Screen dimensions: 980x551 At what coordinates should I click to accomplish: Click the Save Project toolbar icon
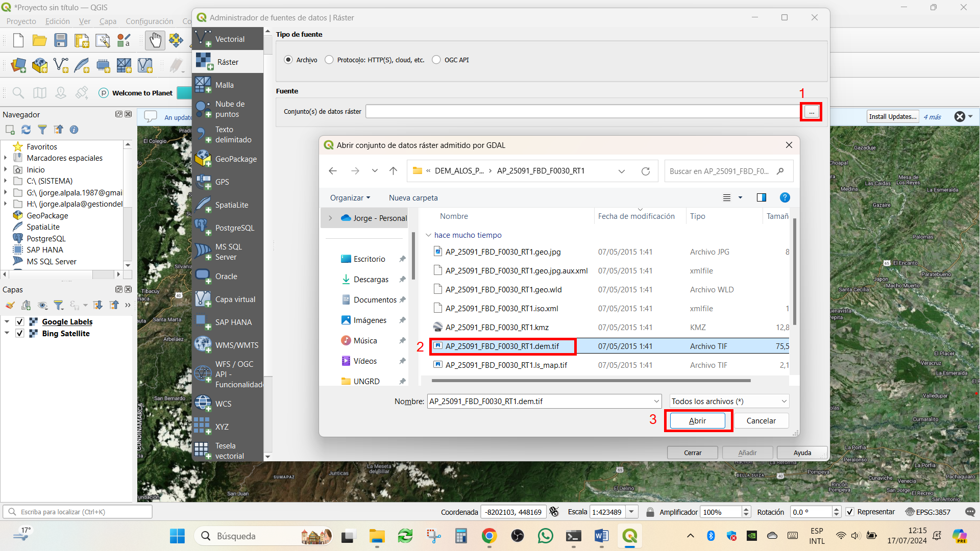(61, 40)
